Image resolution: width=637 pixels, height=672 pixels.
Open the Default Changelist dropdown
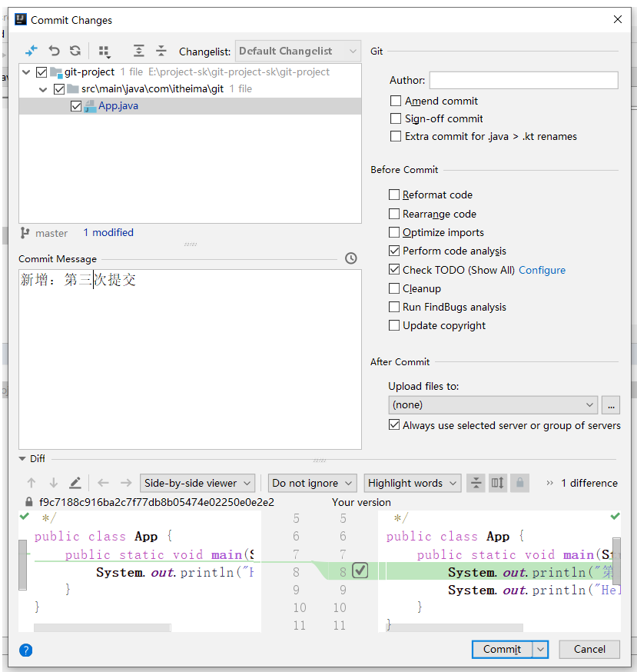(x=298, y=52)
